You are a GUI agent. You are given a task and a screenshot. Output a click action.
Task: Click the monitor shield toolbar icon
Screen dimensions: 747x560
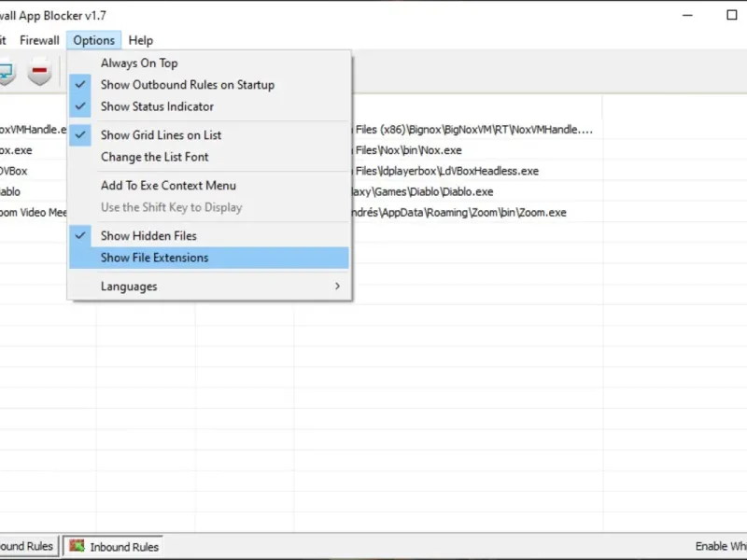[6, 72]
